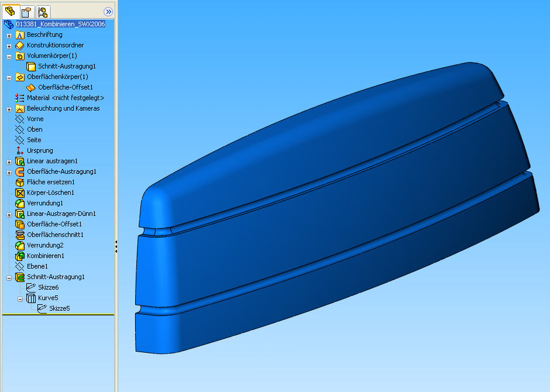This screenshot has width=550, height=392.
Task: Select the Kombinieren1 feature label
Action: (x=46, y=256)
